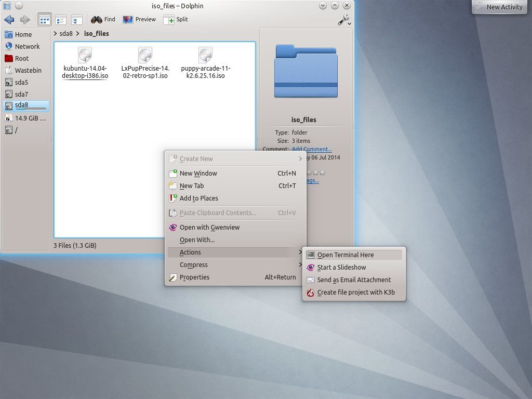Click the iso_files breadcrumb
This screenshot has height=399, width=532.
[96, 33]
